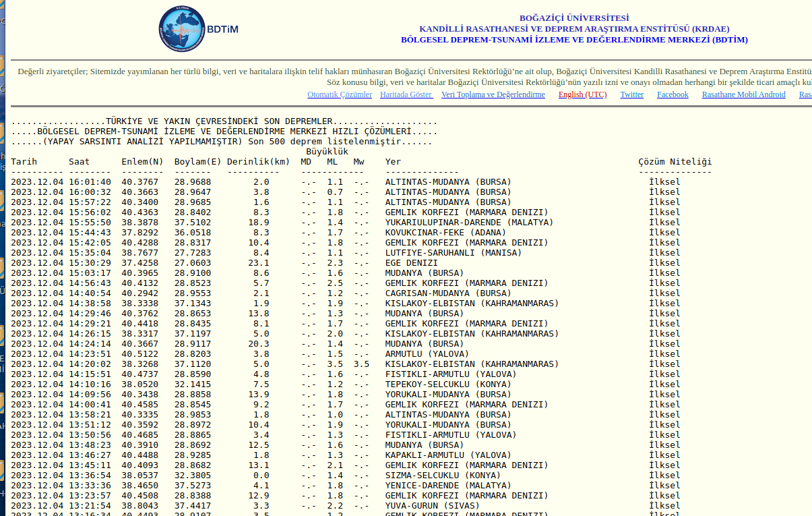Image resolution: width=812 pixels, height=516 pixels.
Task: Click the BÖLGESEL DEPREM-TSUNAMİ blue heading
Action: tap(574, 40)
